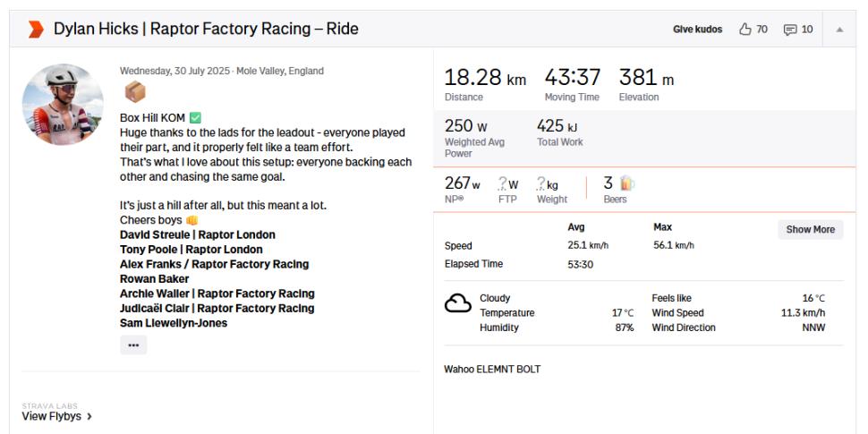Click the Give kudos button
Viewport: 868px width, 434px height.
pyautogui.click(x=697, y=30)
